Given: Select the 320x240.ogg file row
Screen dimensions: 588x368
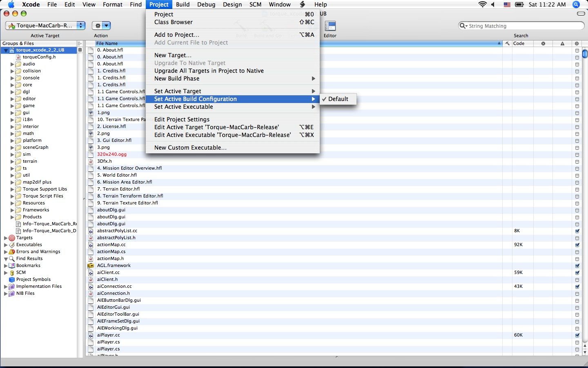Looking at the screenshot, I should 294,155.
